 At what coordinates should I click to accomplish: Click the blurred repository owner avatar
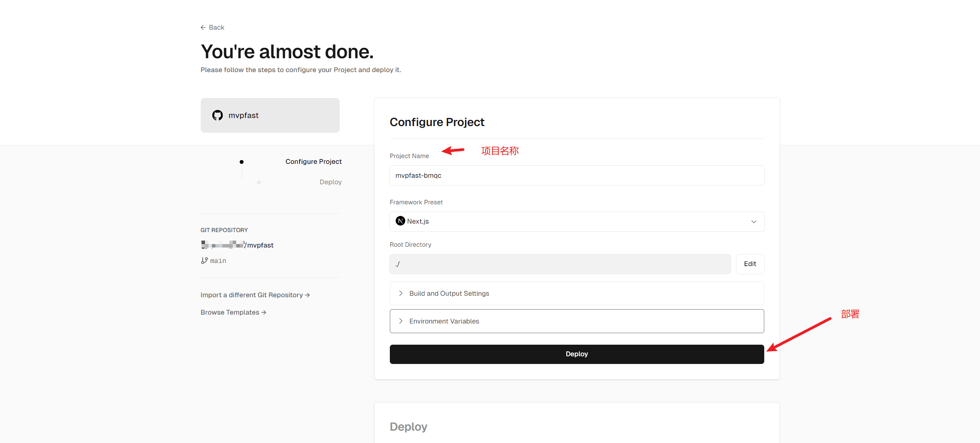pyautogui.click(x=205, y=244)
